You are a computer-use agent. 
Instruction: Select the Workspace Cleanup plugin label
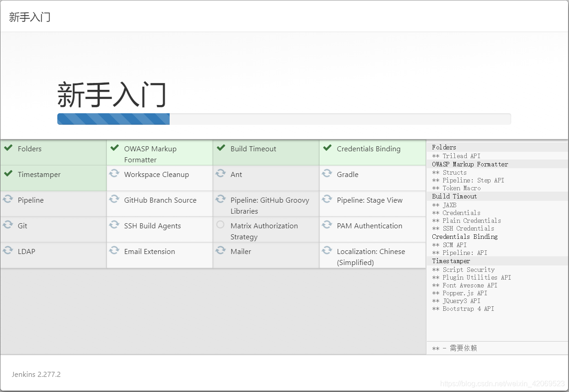click(x=156, y=175)
